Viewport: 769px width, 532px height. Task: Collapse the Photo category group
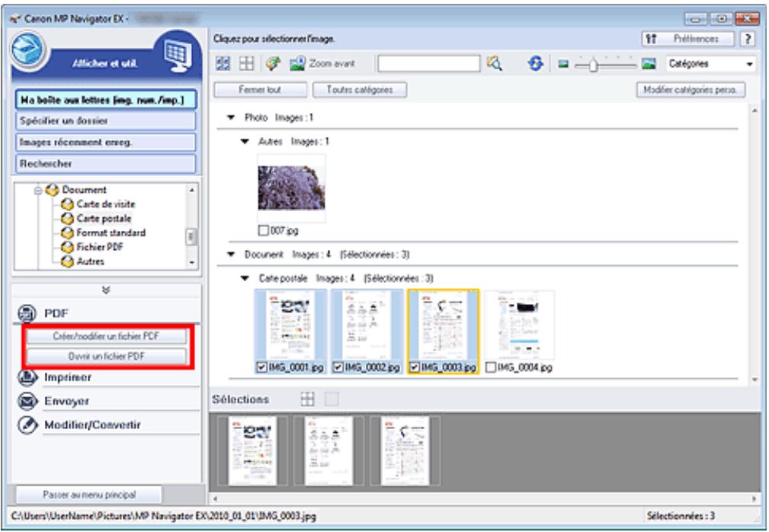coord(230,117)
